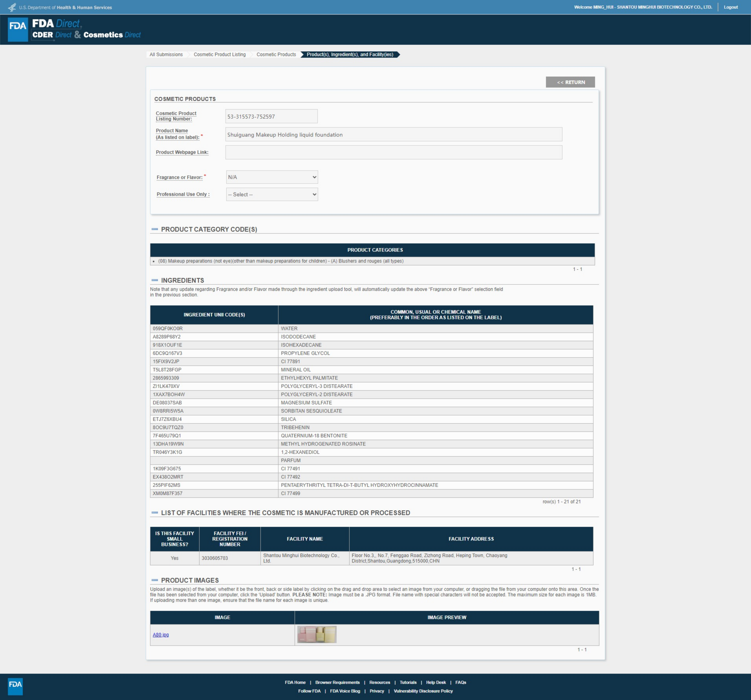Click the Product Webpage Link field

(393, 153)
